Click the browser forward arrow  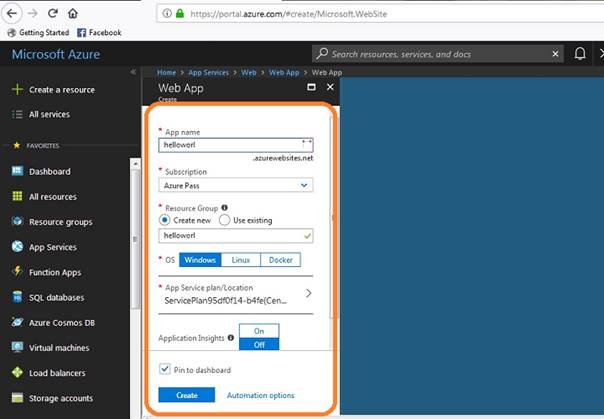coord(33,13)
